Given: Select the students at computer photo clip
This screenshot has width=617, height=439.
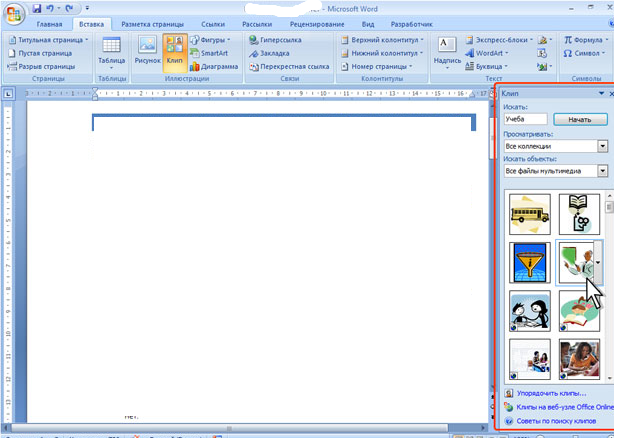Looking at the screenshot, I should [x=530, y=360].
